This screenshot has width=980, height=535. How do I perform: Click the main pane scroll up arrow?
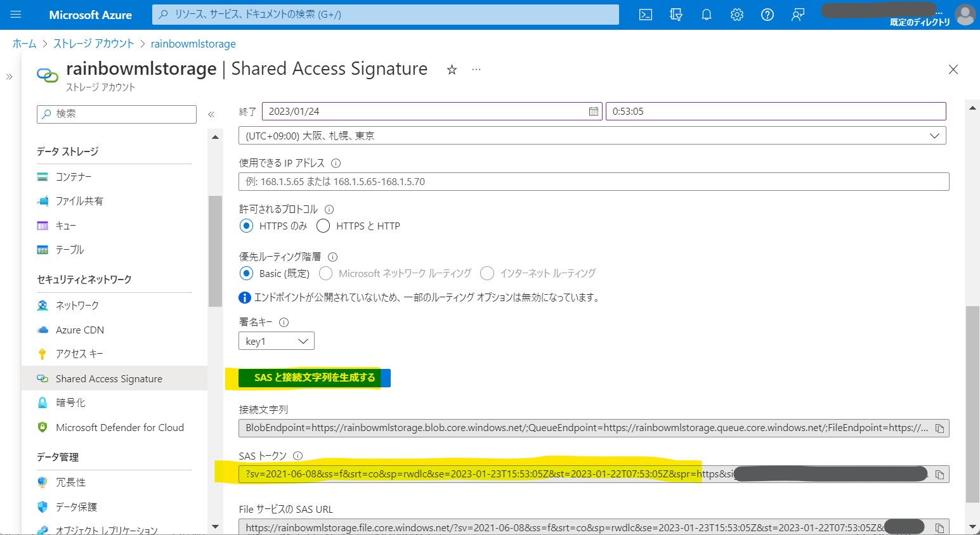[972, 108]
